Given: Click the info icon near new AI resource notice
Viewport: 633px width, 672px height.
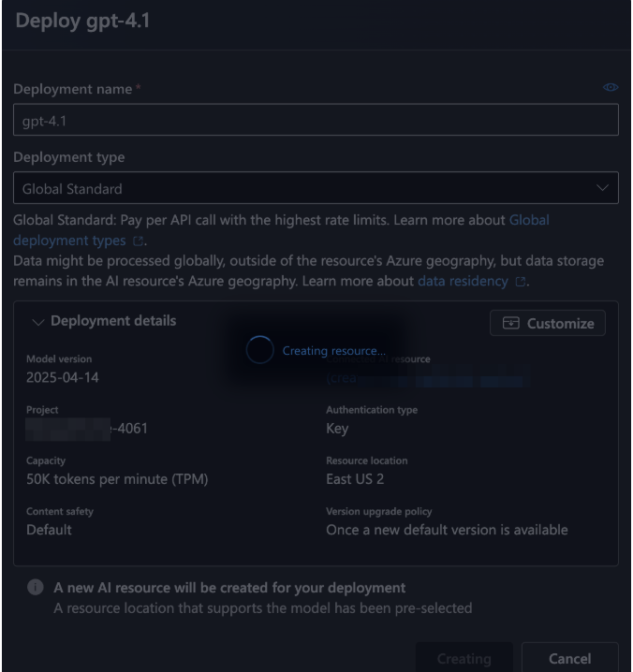Looking at the screenshot, I should coord(36,587).
